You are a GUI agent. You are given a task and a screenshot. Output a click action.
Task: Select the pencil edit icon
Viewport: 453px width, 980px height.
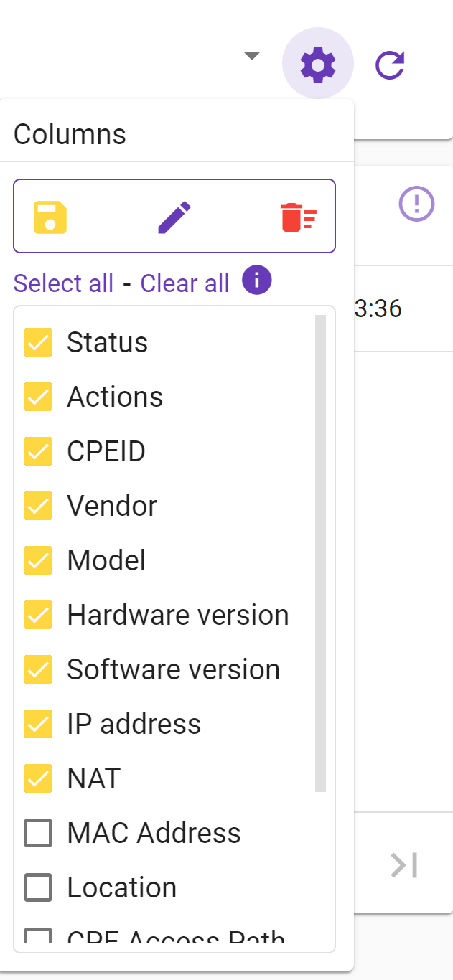click(174, 216)
